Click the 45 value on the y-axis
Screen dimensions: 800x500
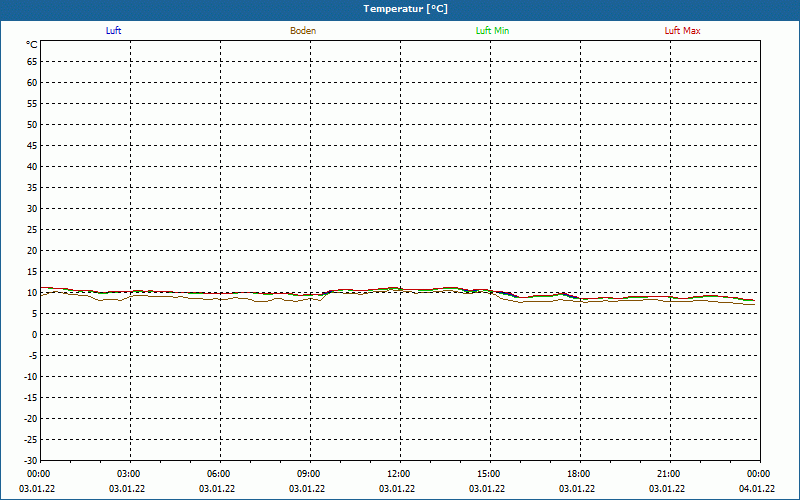coord(32,146)
